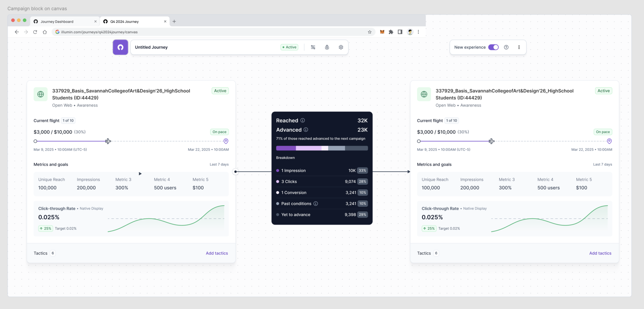
Task: Select the Yet to advance row
Action: coord(322,214)
